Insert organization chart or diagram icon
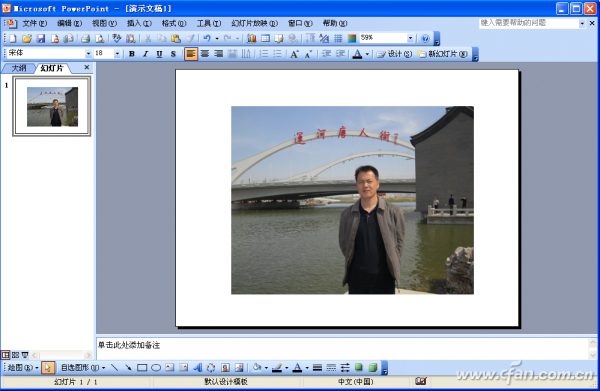This screenshot has width=600, height=391. click(x=211, y=368)
